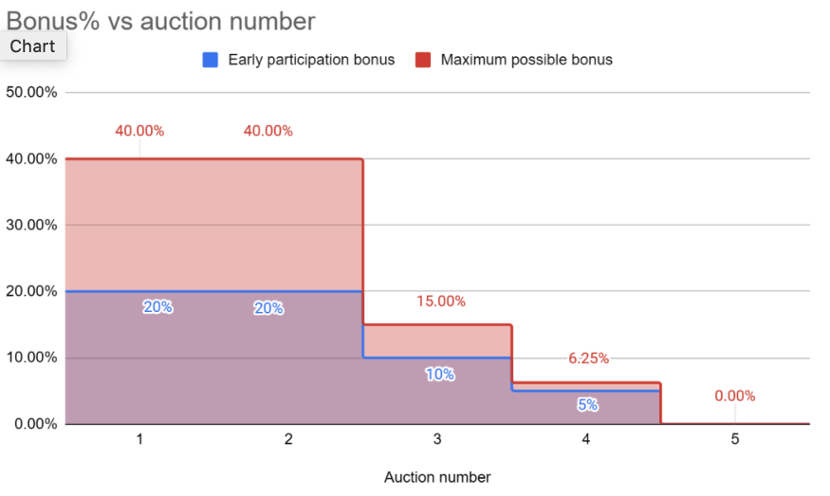This screenshot has width=830, height=496.
Task: Select the blue 10% data label
Action: tap(440, 374)
